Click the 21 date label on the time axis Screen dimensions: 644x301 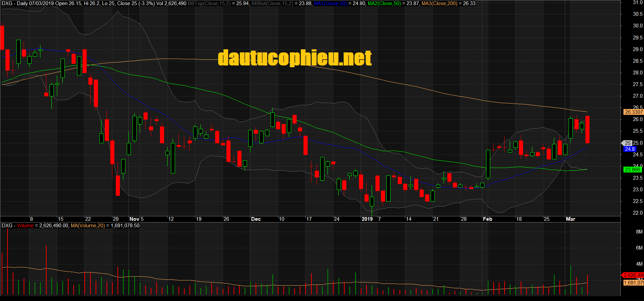tap(436, 219)
